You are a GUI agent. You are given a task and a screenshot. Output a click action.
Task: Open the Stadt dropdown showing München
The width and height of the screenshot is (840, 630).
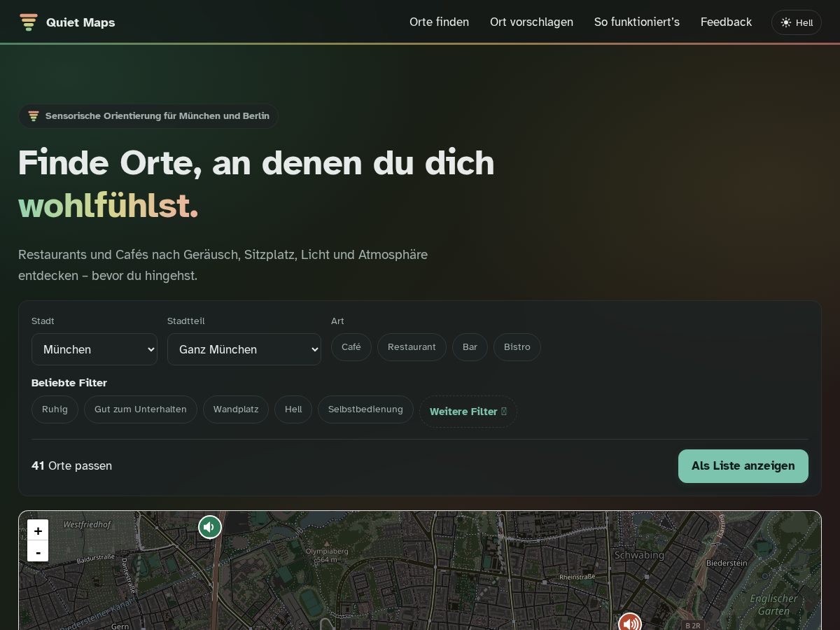tap(94, 349)
